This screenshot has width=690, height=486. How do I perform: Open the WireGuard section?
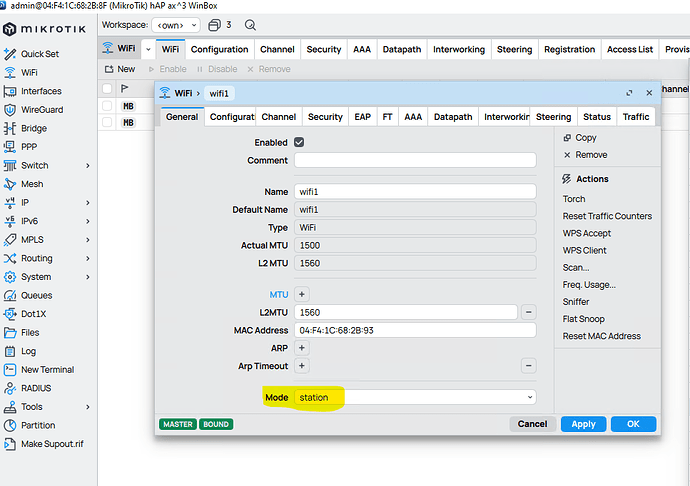[33, 110]
